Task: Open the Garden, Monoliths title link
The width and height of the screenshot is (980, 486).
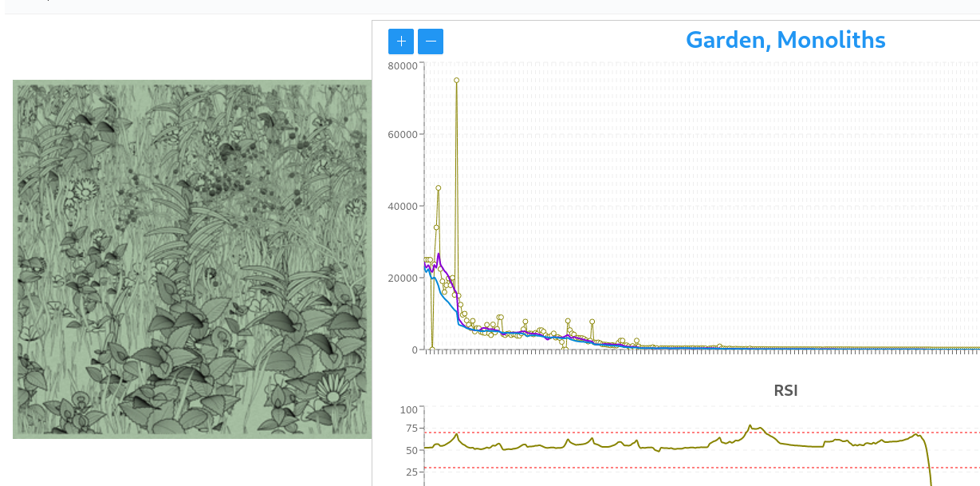Action: coord(785,40)
